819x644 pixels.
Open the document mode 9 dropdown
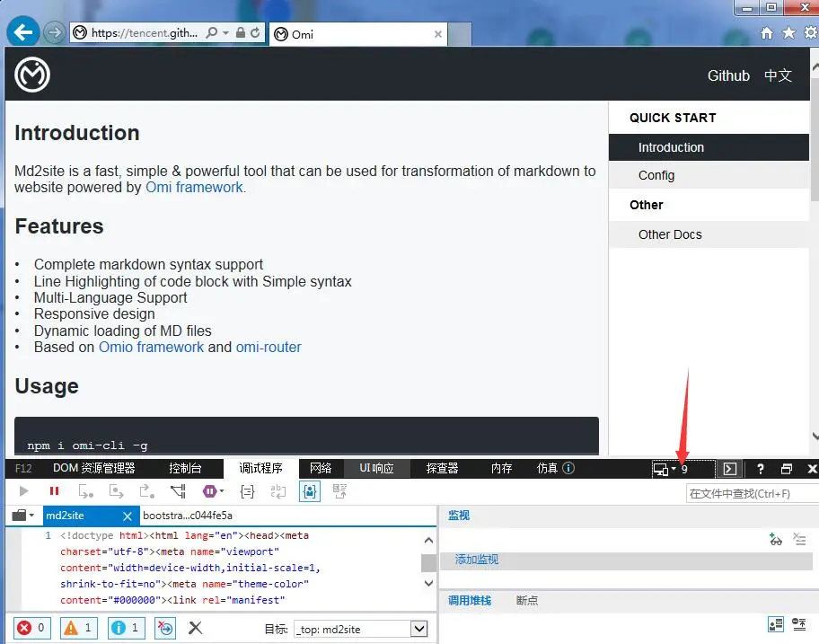coord(683,469)
